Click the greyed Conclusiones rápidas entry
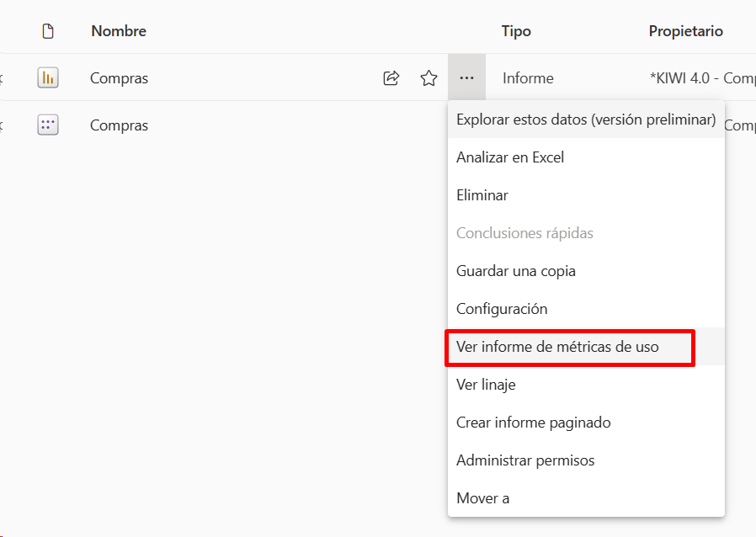The width and height of the screenshot is (756, 537). click(586, 233)
